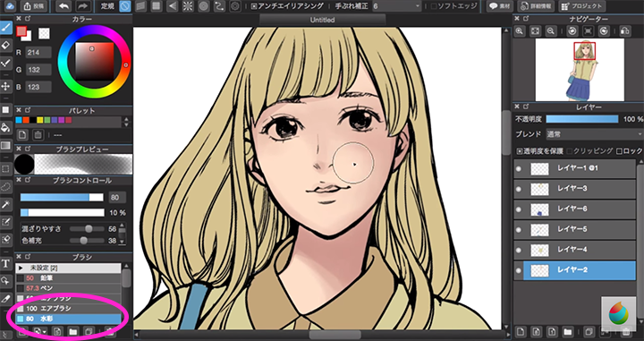Hide レイヤー3 visibility dot
The height and width of the screenshot is (341, 644).
518,189
